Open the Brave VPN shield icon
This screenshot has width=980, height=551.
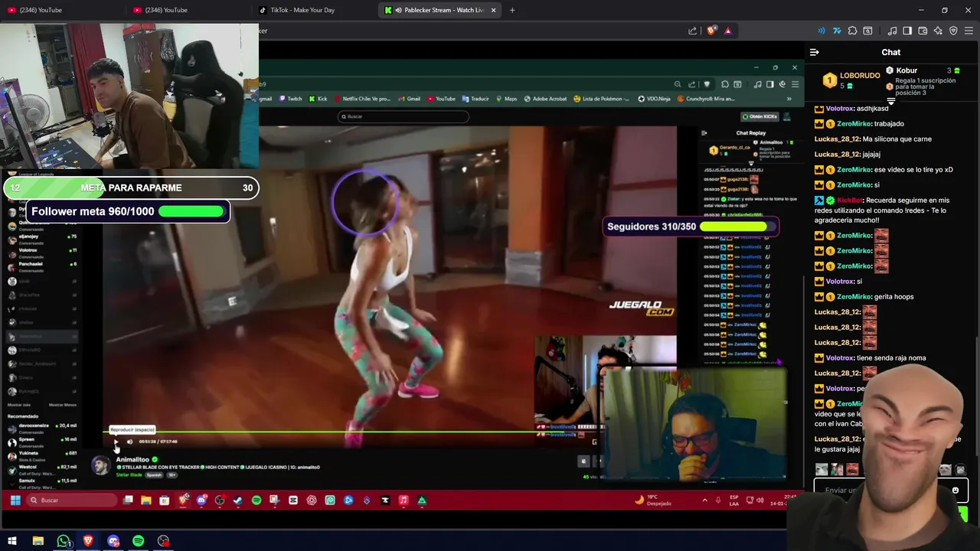tap(953, 31)
